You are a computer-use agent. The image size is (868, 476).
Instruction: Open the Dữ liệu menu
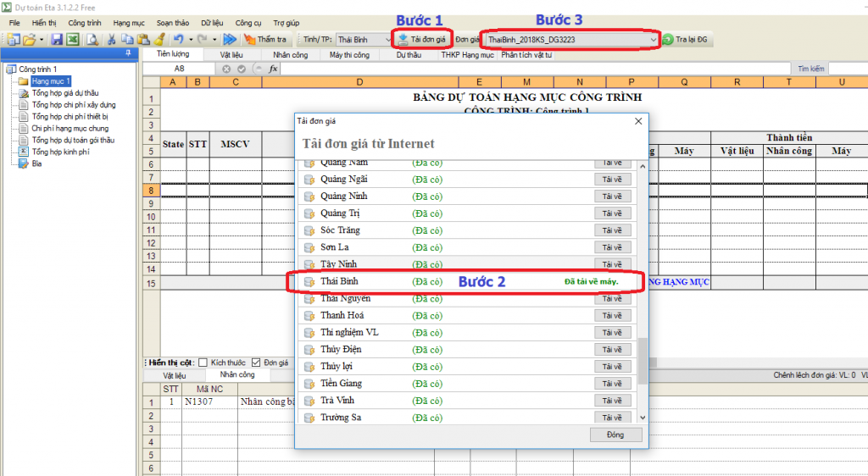pos(213,22)
